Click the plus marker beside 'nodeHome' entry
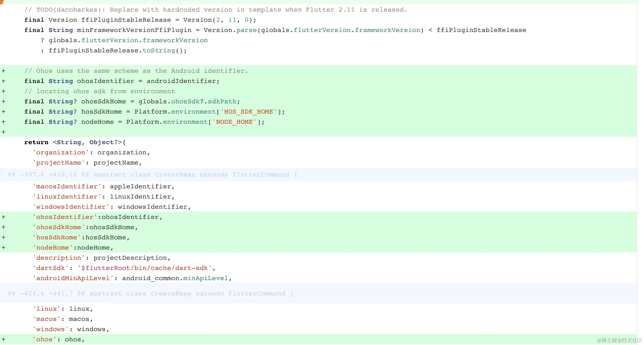Viewport: 644px width, 345px height. point(3,248)
